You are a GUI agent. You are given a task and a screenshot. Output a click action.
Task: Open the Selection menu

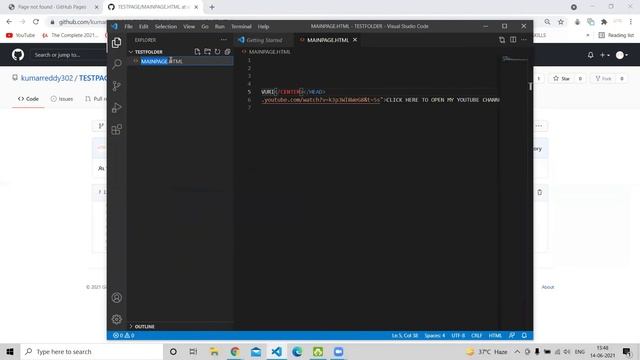coord(166,26)
